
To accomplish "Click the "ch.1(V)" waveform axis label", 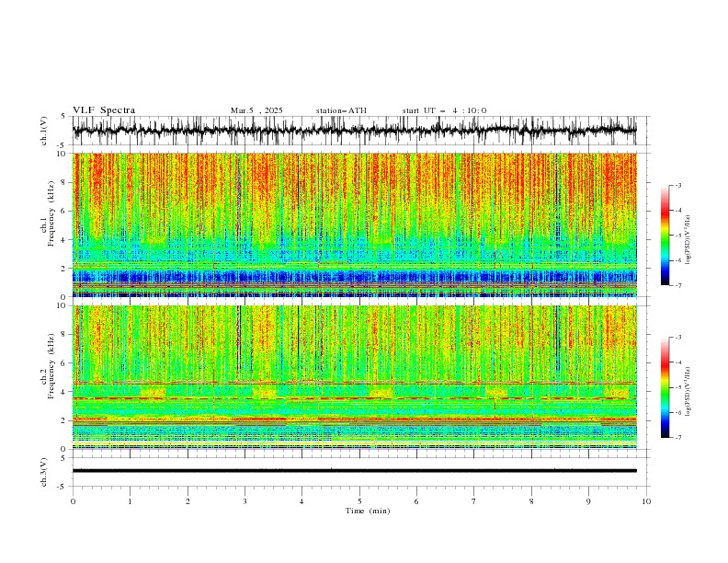I will coord(44,131).
